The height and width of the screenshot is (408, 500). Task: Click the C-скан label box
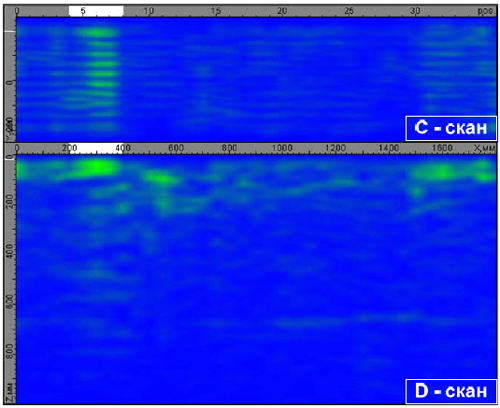pos(451,128)
